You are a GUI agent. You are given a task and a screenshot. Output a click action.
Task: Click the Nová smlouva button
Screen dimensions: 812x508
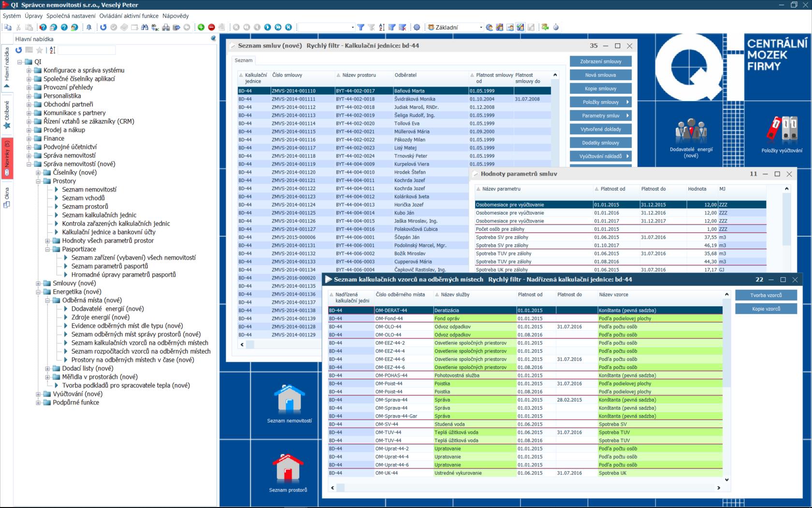tap(601, 75)
